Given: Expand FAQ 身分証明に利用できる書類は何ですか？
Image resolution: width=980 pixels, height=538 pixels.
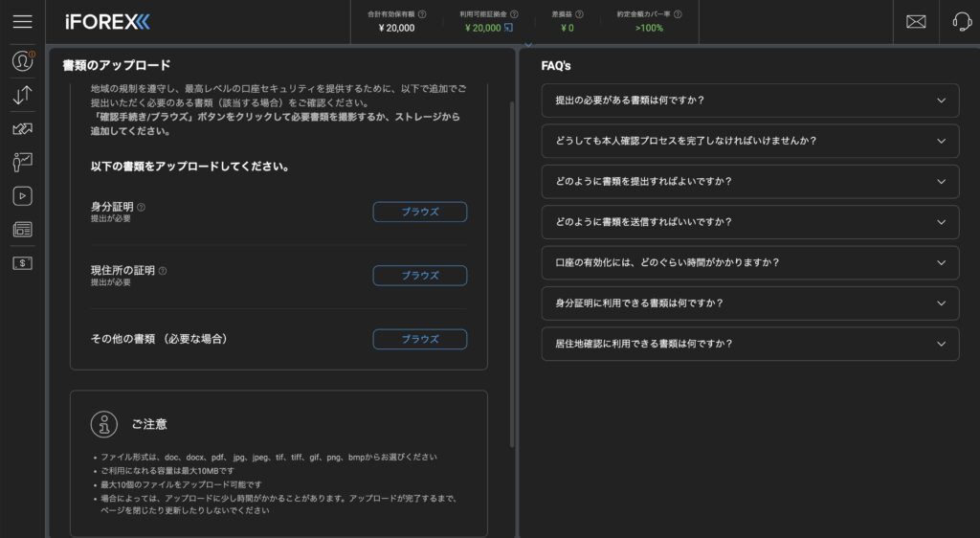Looking at the screenshot, I should (750, 303).
